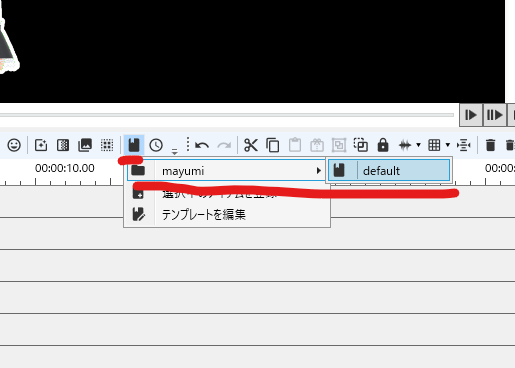Click the clock history icon
This screenshot has width=515, height=368.
pyautogui.click(x=156, y=145)
